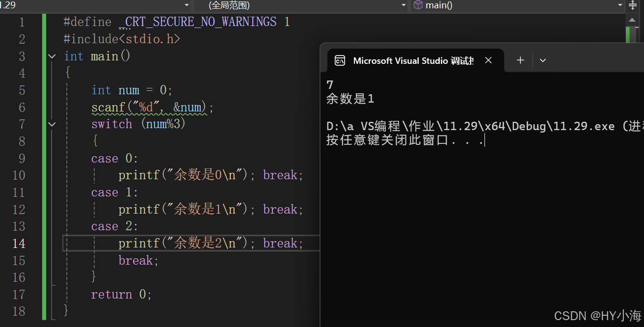Viewport: 644px width, 327px height.
Task: Click printf "余数是0\n" on line 10
Action: 187,175
